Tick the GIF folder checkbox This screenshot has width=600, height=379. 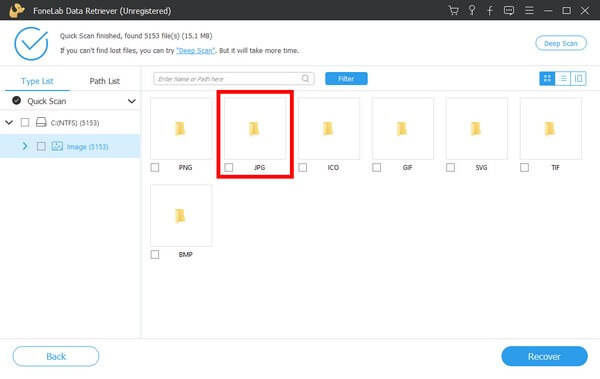377,167
